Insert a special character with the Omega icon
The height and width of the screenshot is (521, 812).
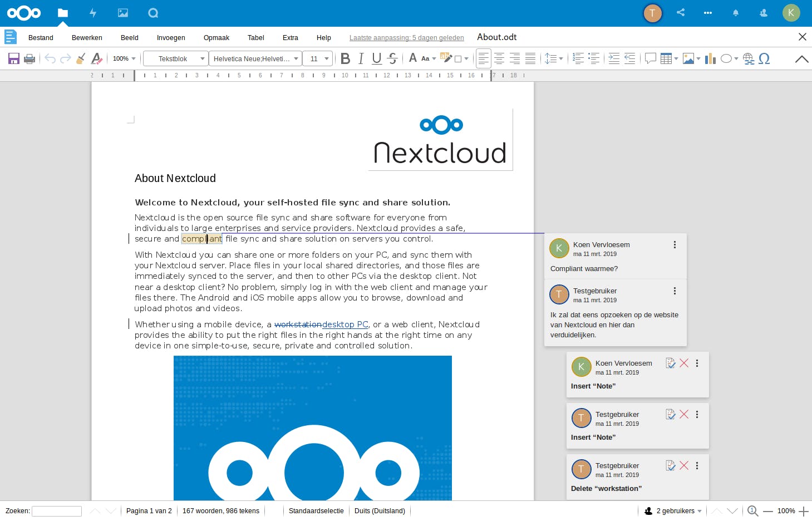(x=764, y=58)
